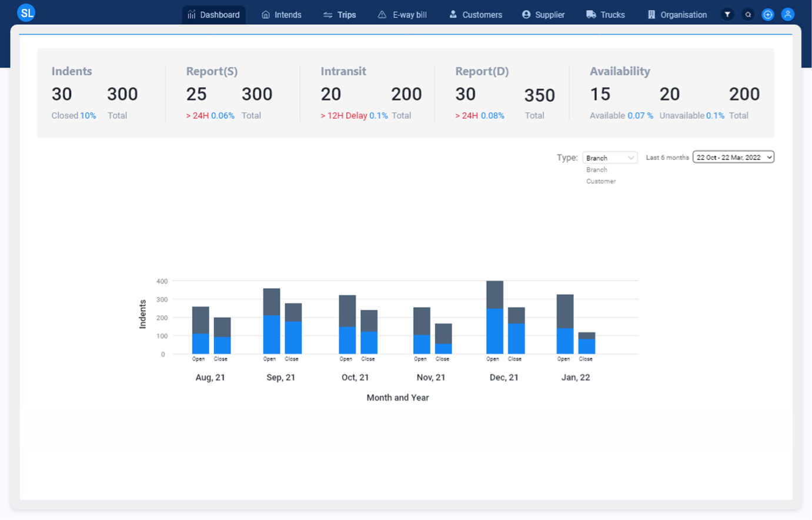
Task: Go to the Supplier tab
Action: 543,15
